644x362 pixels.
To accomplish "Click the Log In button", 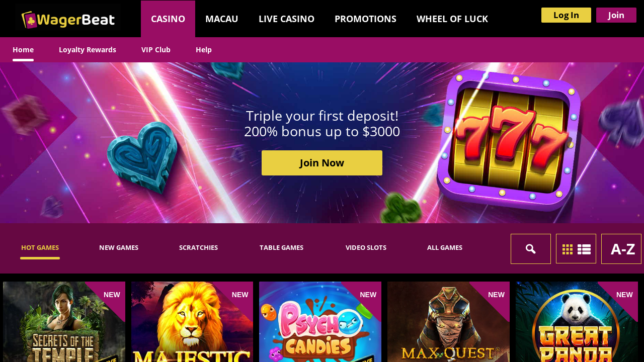I will [566, 15].
